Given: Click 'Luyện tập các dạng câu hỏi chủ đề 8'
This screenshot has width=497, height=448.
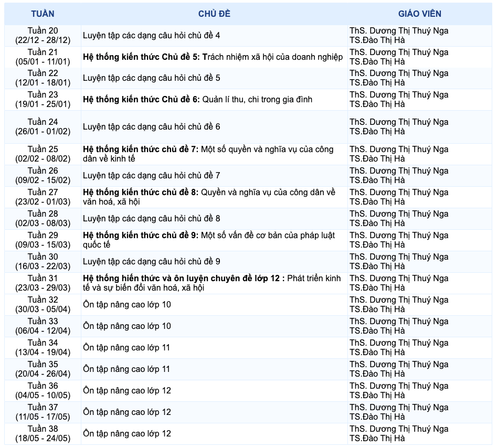Looking at the screenshot, I should point(151,218).
